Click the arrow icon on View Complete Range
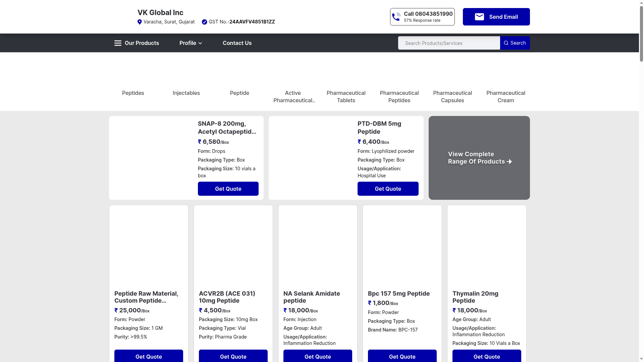This screenshot has width=644, height=362. coord(510,162)
